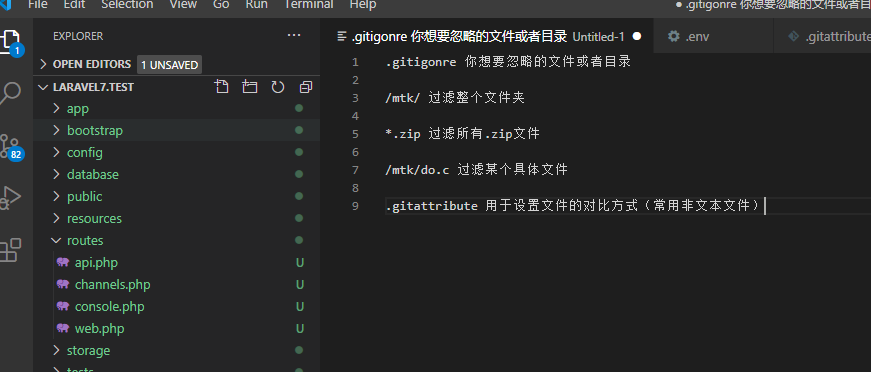Open the Go menu
871x372 pixels.
(221, 5)
